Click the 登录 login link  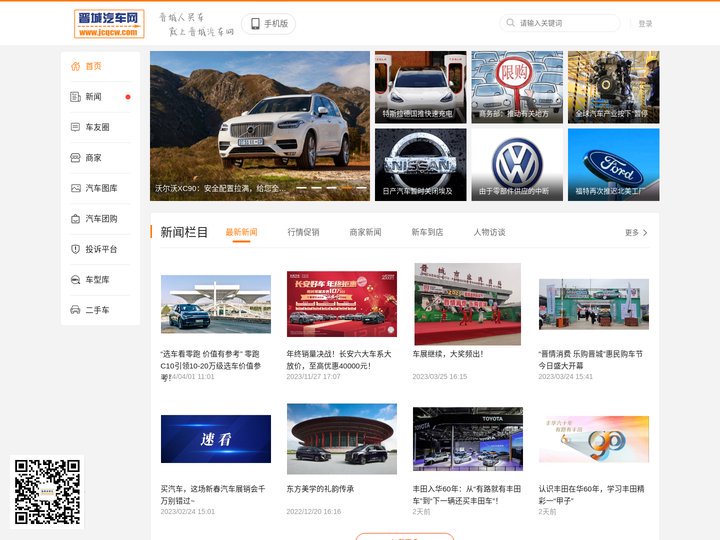[645, 23]
